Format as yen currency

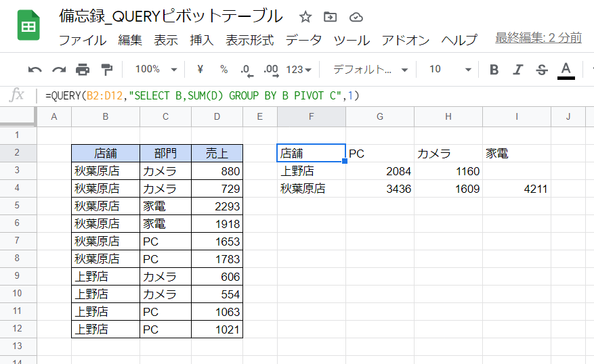(200, 69)
